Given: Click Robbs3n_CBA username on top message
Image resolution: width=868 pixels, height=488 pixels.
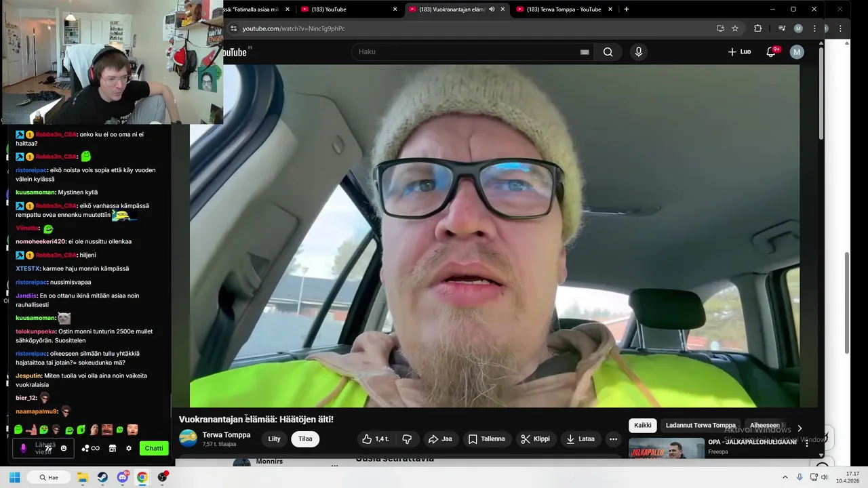Looking at the screenshot, I should click(x=56, y=135).
